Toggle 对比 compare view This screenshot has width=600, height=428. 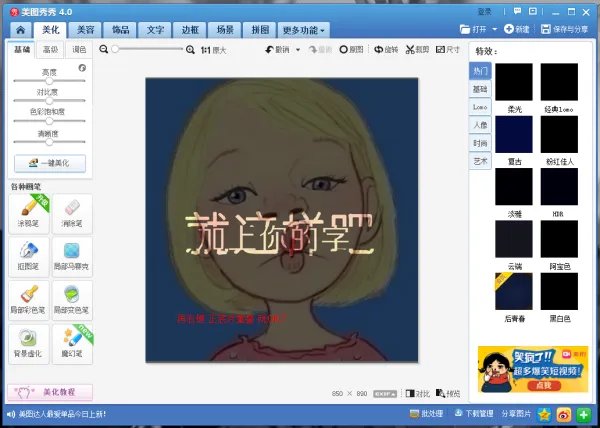417,394
